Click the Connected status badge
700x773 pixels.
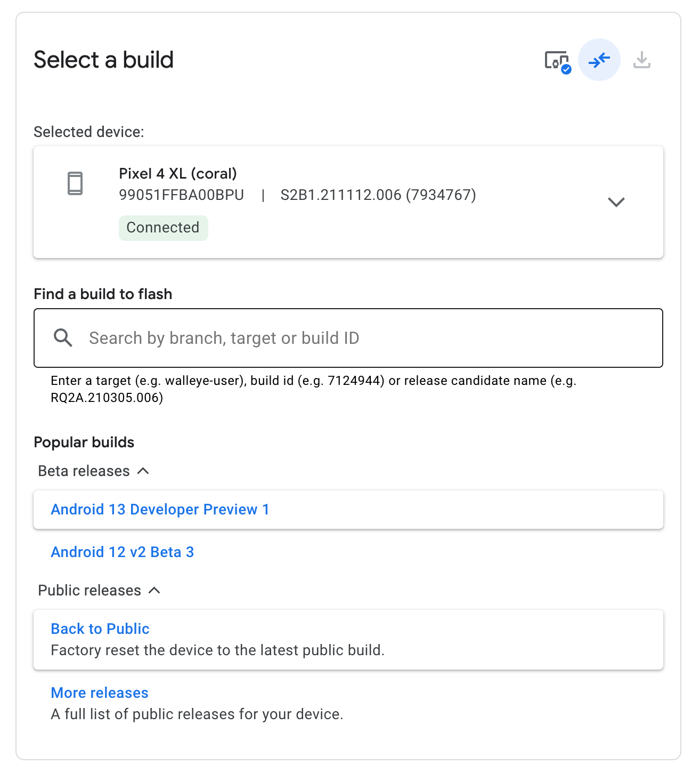tap(163, 228)
